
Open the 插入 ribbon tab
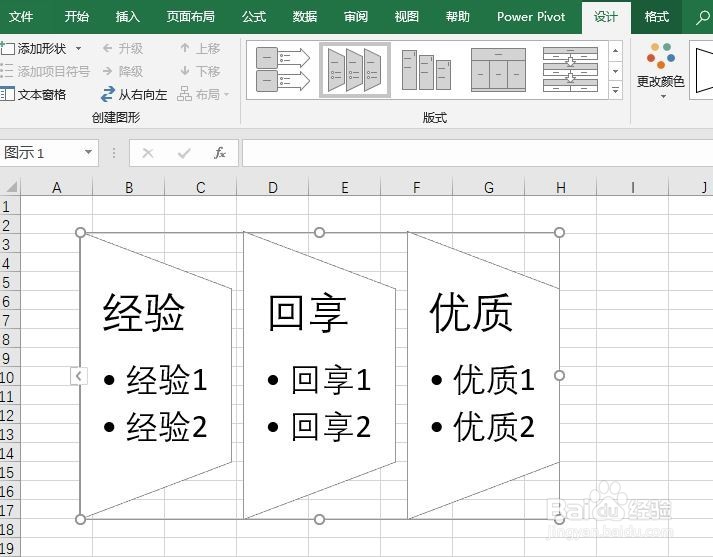click(127, 17)
